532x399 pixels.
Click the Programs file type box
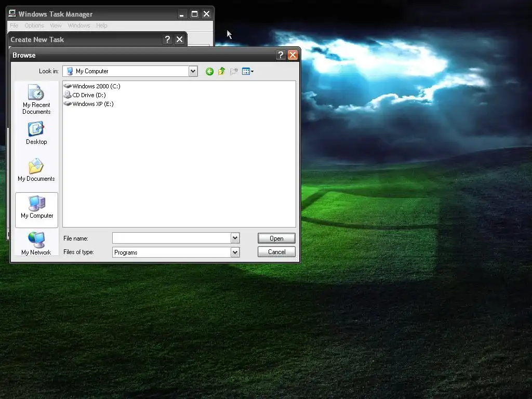tap(176, 252)
